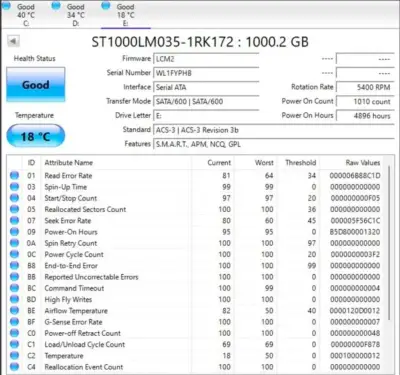
Task: Click the status icon for Reported Uncorrectable Errors
Action: pyautogui.click(x=14, y=277)
